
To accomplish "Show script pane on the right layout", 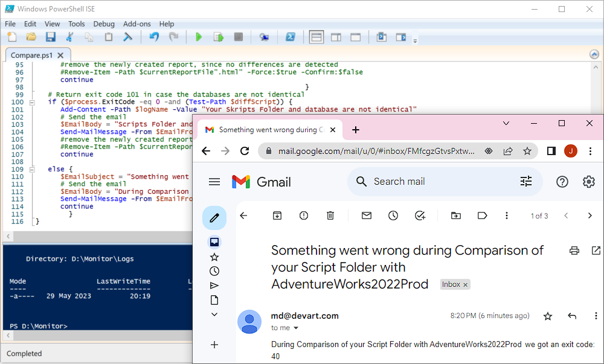I will 336,37.
